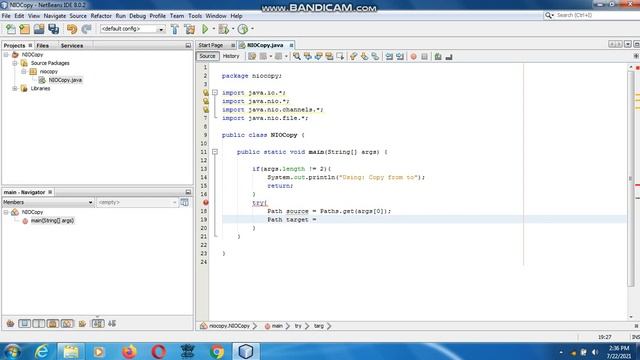
Task: Click the Start Macro Recording red circle icon
Action: pyautogui.click(x=413, y=56)
